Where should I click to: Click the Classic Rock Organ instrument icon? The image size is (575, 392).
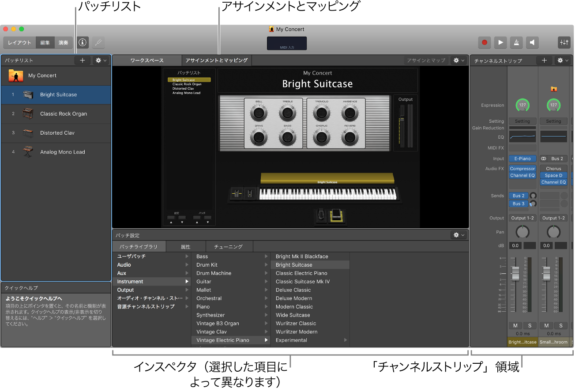click(28, 113)
